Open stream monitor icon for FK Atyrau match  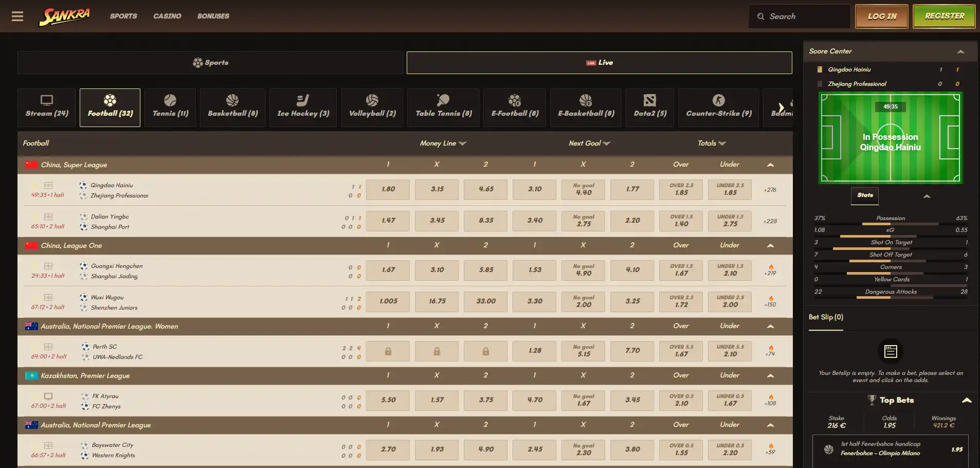(x=48, y=396)
